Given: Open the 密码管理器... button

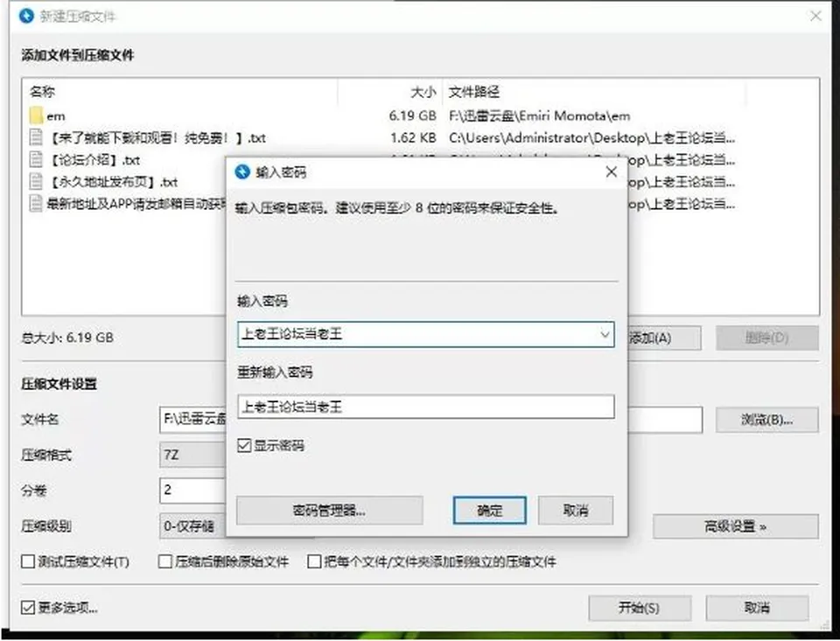Looking at the screenshot, I should click(330, 511).
